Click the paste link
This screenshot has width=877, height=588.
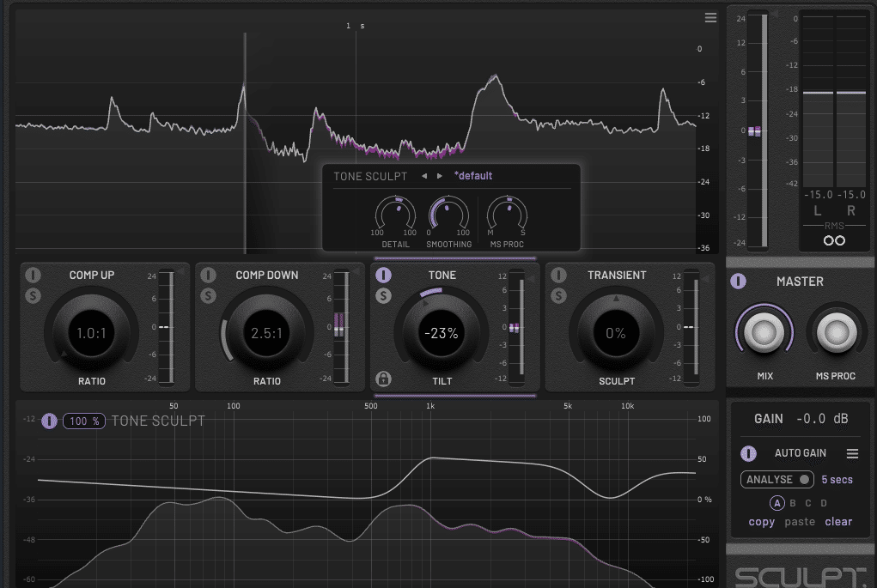pos(800,522)
